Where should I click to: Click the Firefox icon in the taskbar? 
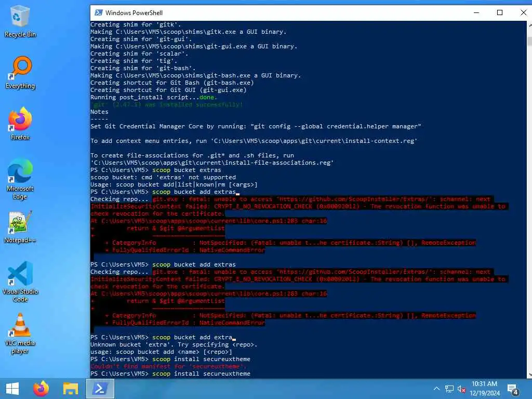tap(41, 389)
